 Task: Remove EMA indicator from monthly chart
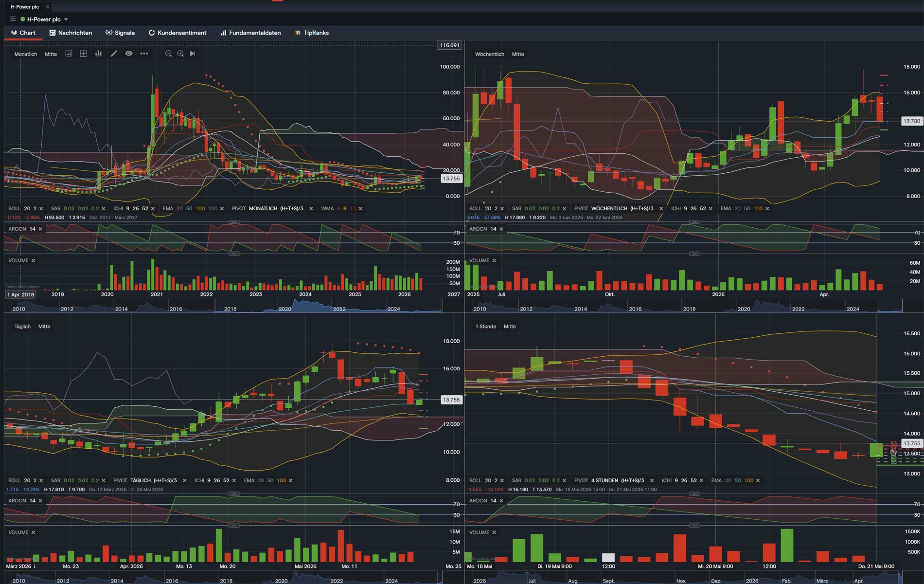click(222, 209)
